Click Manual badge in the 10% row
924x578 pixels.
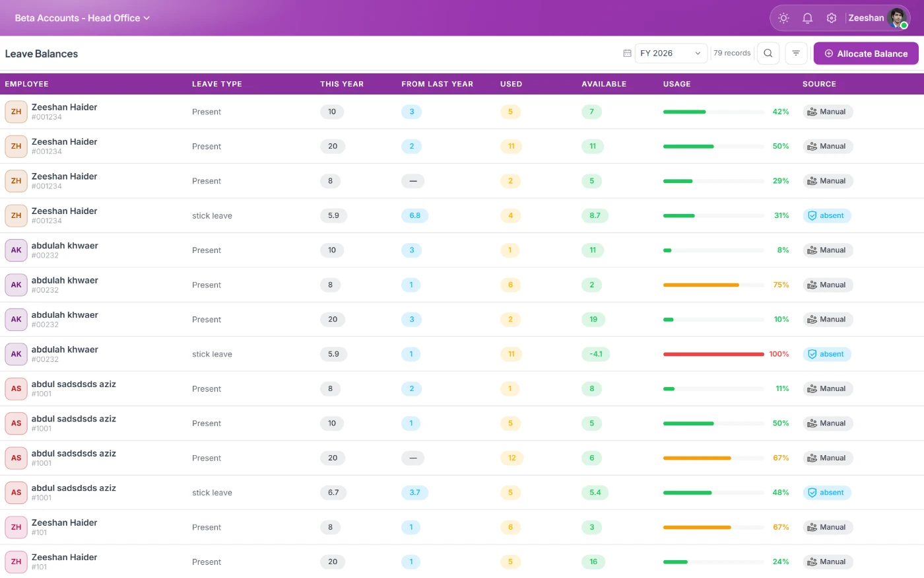pos(828,319)
